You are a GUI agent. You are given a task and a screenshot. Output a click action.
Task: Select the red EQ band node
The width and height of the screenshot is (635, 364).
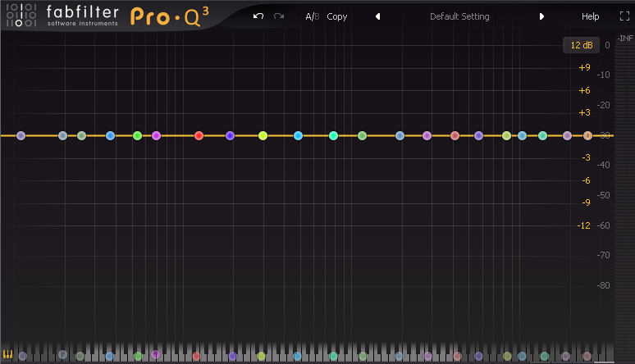click(x=199, y=135)
